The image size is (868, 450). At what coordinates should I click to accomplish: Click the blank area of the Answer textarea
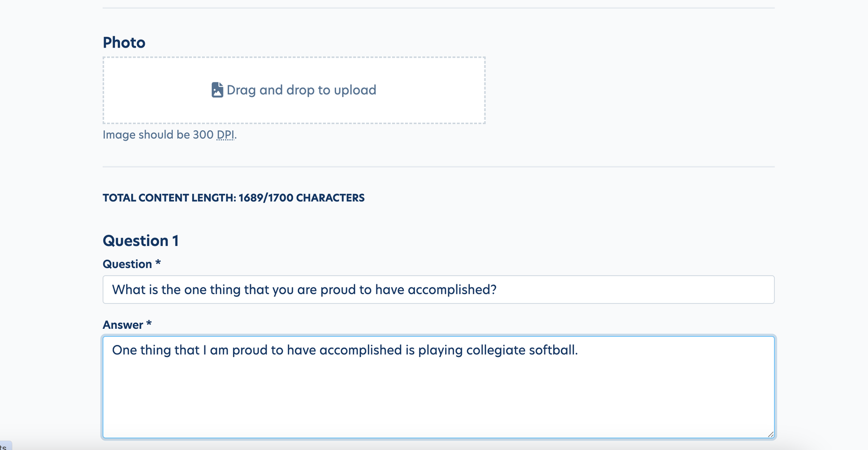click(439, 399)
